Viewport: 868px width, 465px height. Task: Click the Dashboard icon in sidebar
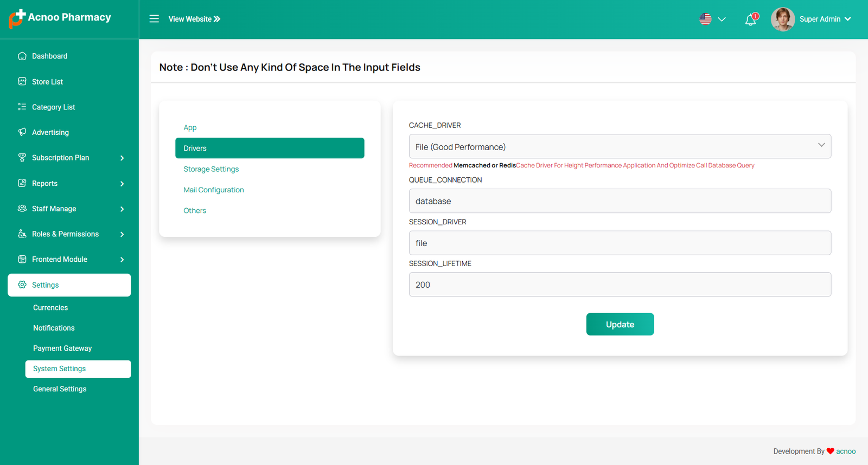22,56
